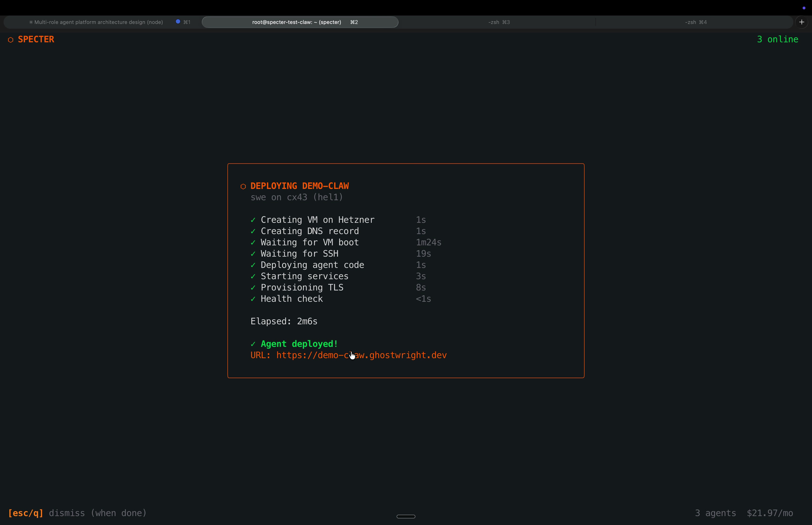Click the blue activity dot in first tab
812x525 pixels.
[178, 21]
